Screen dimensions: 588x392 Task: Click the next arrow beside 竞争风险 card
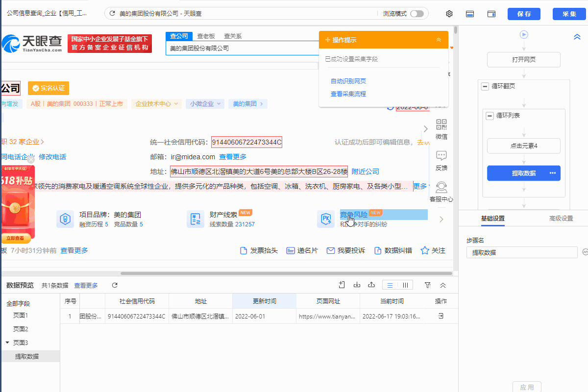pyautogui.click(x=441, y=220)
